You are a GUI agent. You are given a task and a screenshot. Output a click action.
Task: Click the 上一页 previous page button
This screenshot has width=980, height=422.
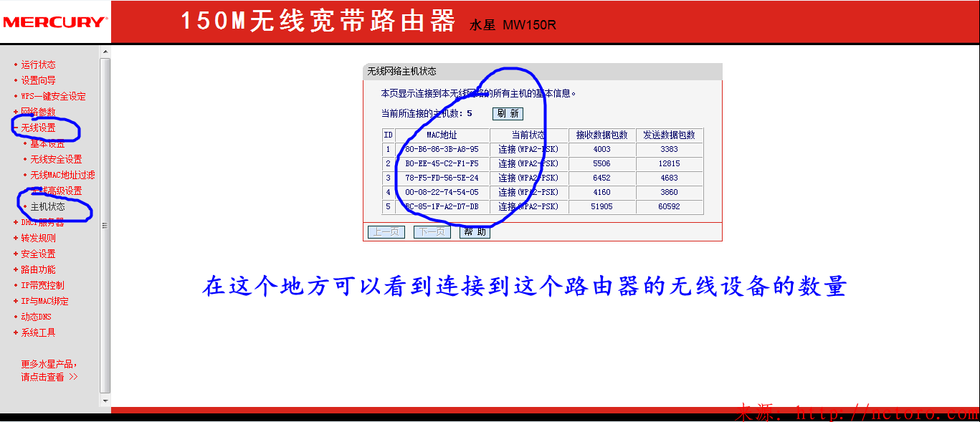pos(386,232)
